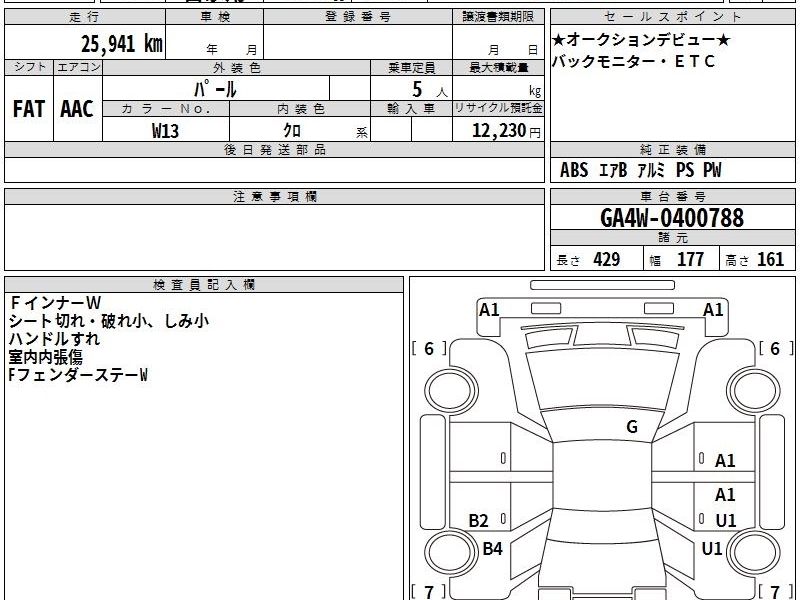
Task: Select the ★オークションデビュー★ line
Action: (x=641, y=39)
